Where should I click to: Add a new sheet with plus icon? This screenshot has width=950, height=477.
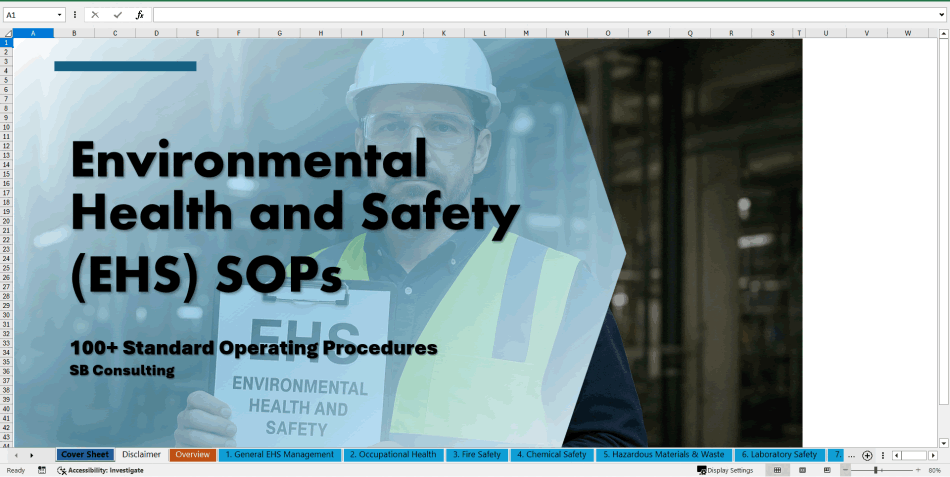pyautogui.click(x=867, y=455)
